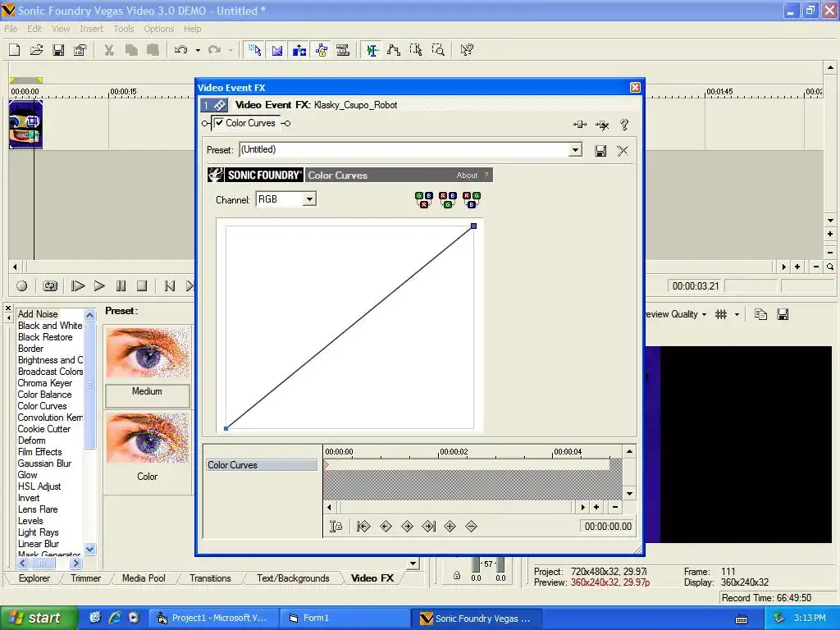Go to last keyframe button
Viewport: 840px width, 630px height.
tap(428, 527)
